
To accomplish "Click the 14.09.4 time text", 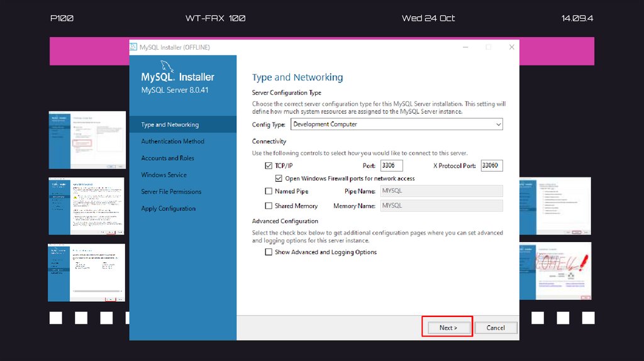I will (577, 18).
